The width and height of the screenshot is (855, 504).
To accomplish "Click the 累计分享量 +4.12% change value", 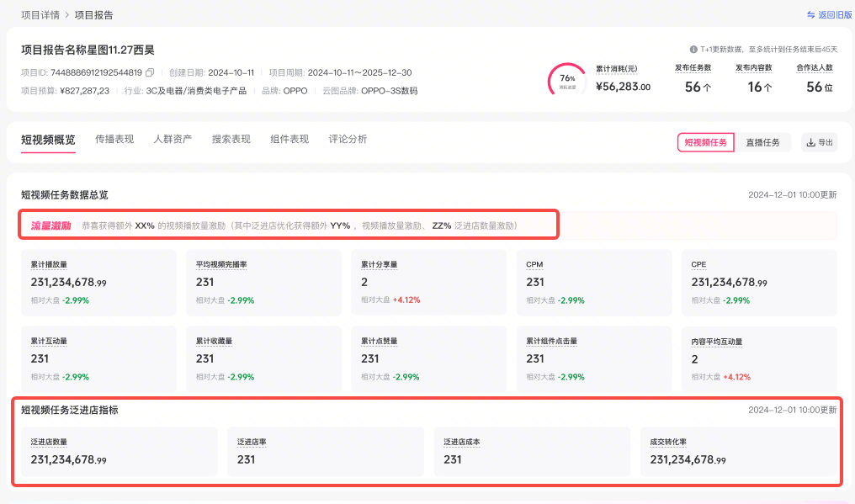I will pos(406,300).
